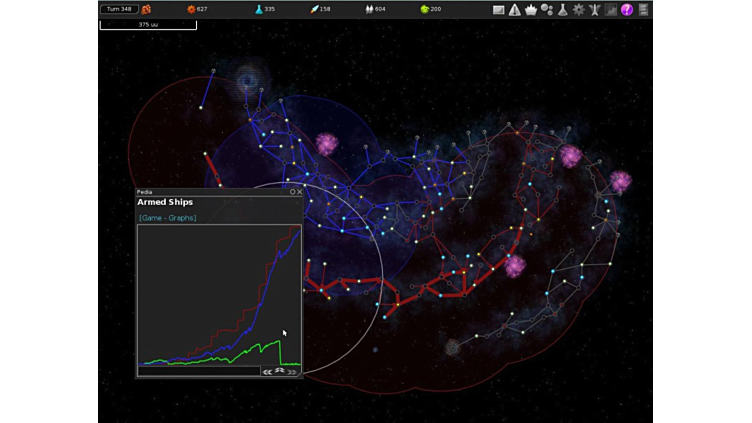Open the Graphs chart icon

(611, 10)
